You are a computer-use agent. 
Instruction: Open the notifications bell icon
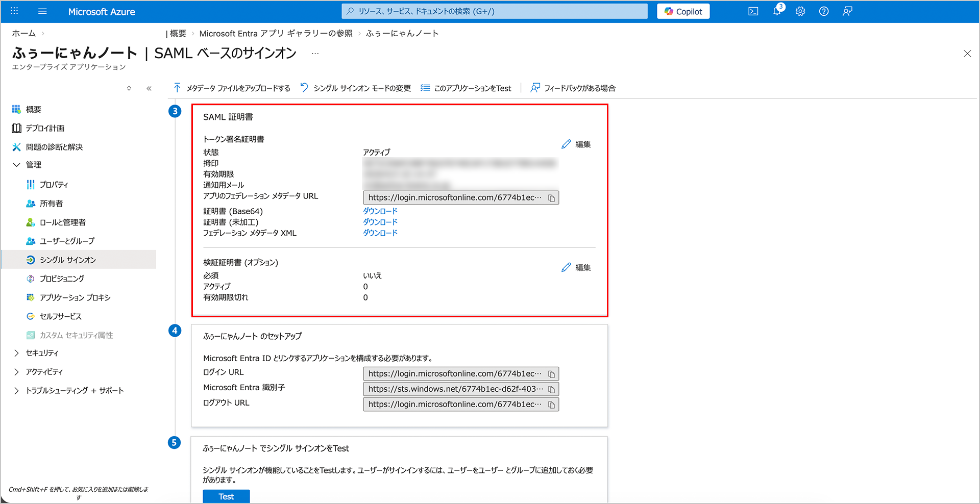pos(776,11)
